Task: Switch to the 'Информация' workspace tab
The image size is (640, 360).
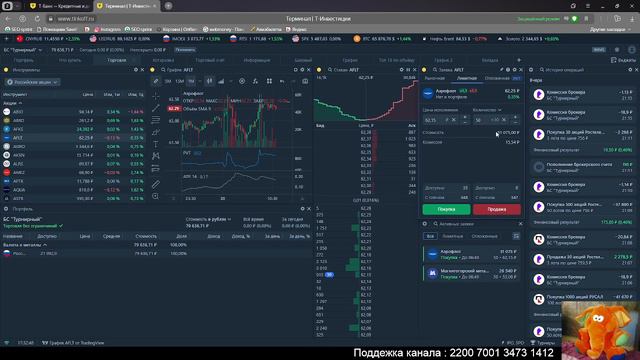Action: coord(257,60)
